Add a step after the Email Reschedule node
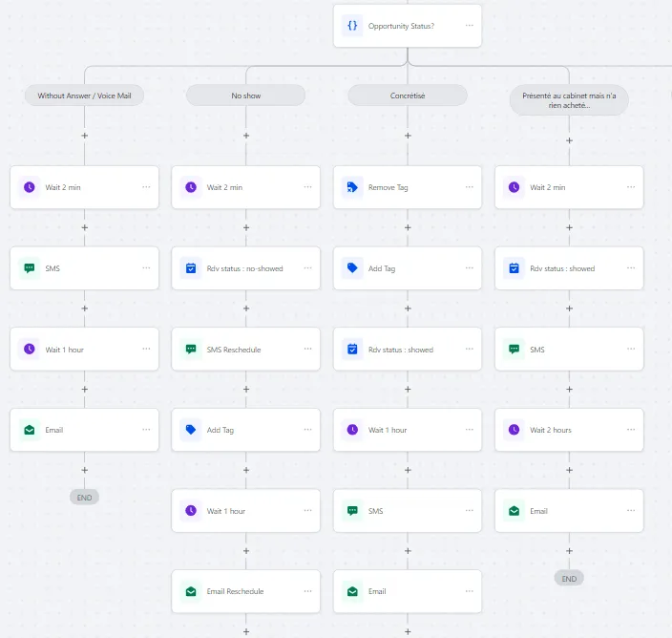Screen dimensions: 672x638 pyautogui.click(x=246, y=631)
